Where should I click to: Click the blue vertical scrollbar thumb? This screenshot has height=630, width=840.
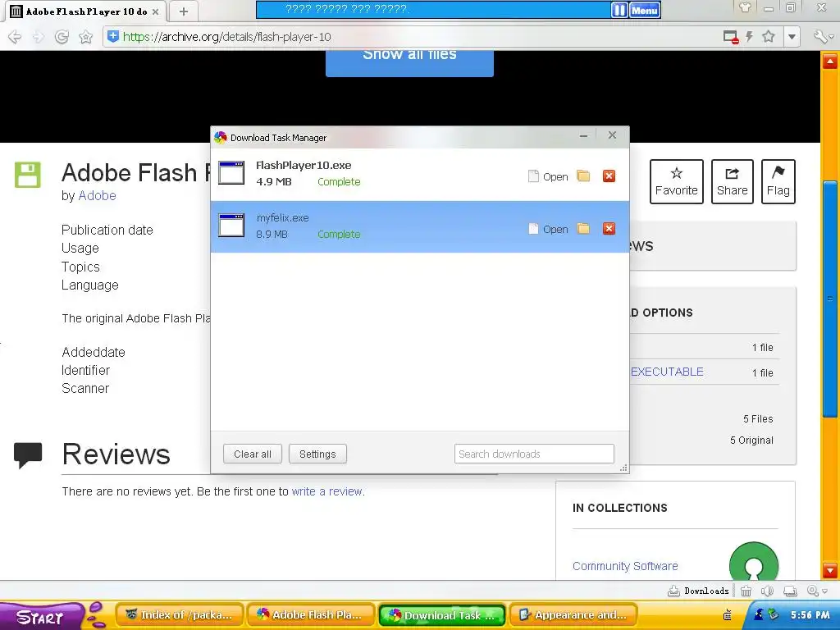830,299
